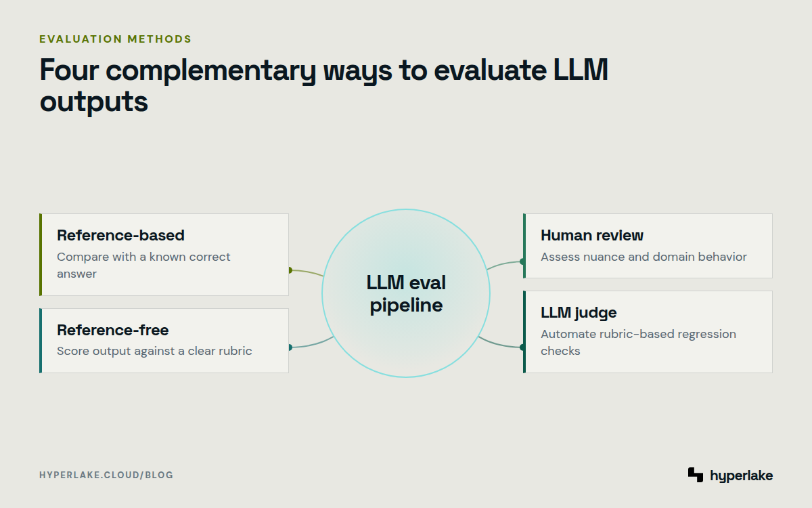812x508 pixels.
Task: Click the LLM judge title text
Action: pyautogui.click(x=579, y=313)
